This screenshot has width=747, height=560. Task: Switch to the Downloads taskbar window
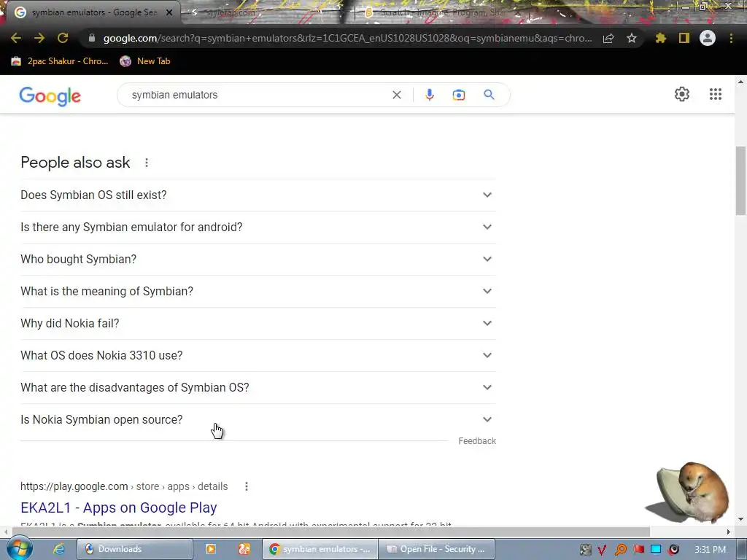coord(135,549)
